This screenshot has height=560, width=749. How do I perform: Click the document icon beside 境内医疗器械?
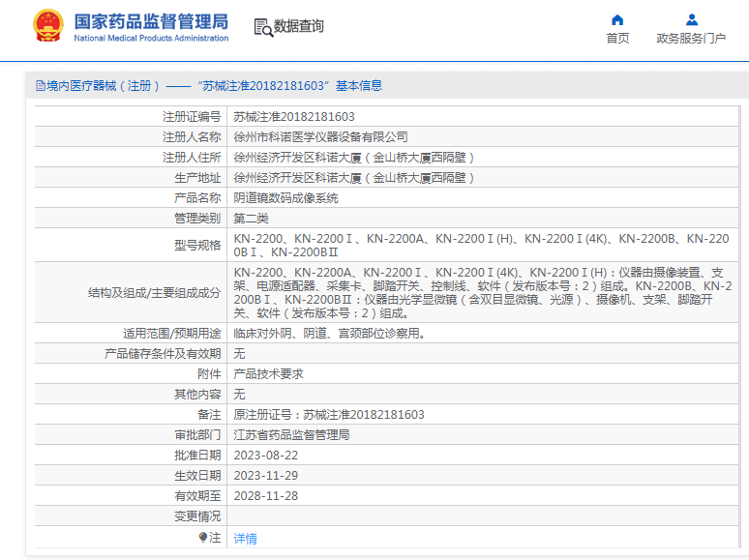pyautogui.click(x=41, y=86)
